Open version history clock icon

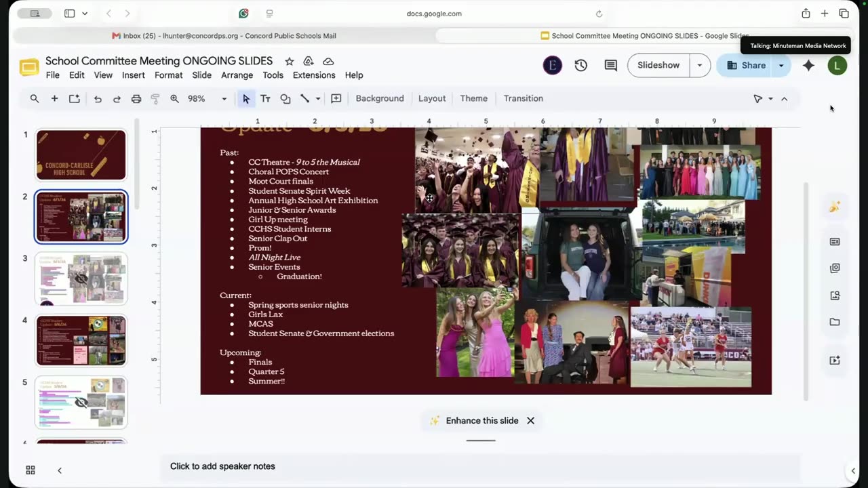tap(581, 65)
